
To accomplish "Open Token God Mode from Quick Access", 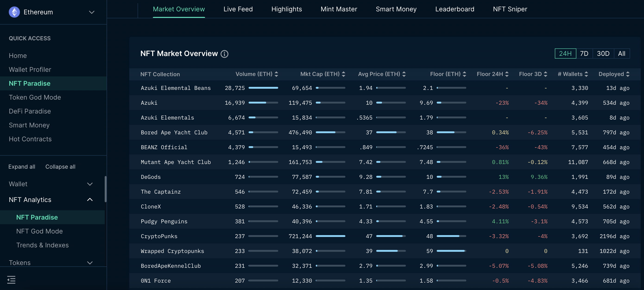I will click(35, 97).
